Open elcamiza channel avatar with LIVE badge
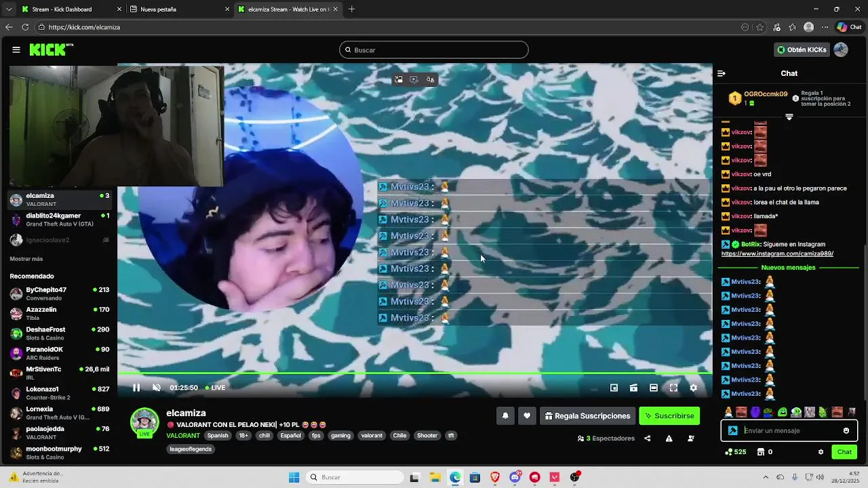The width and height of the screenshot is (868, 488). tap(144, 423)
